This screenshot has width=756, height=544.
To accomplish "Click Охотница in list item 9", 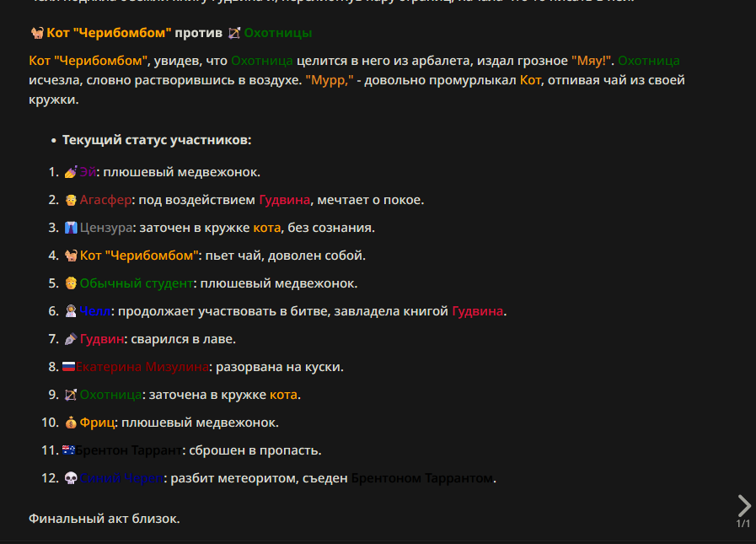I will click(111, 395).
